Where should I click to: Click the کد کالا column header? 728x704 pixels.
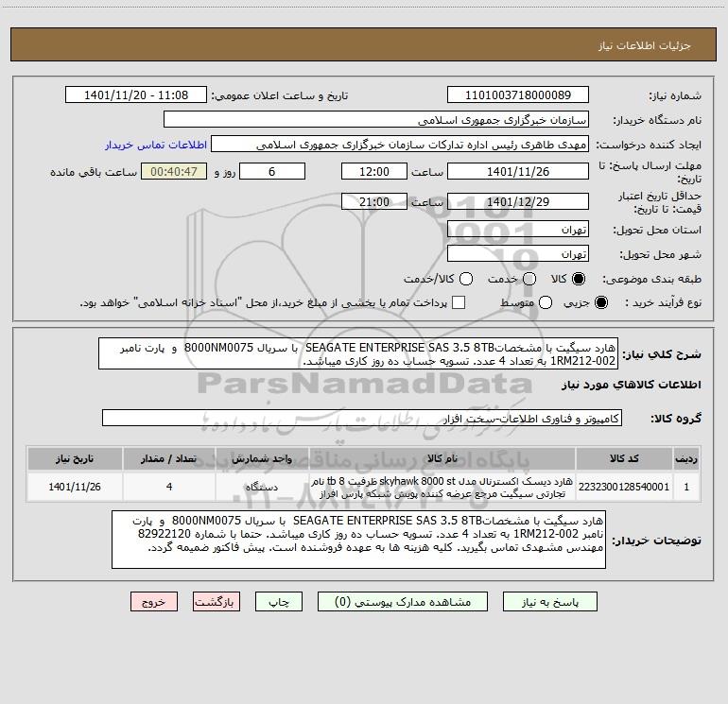(624, 459)
